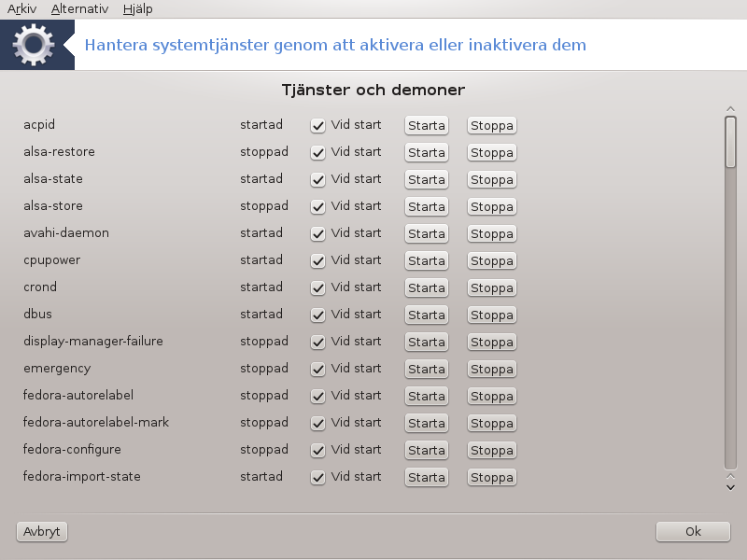Toggle Vid start for fedora-configure
The height and width of the screenshot is (560, 747).
click(317, 451)
